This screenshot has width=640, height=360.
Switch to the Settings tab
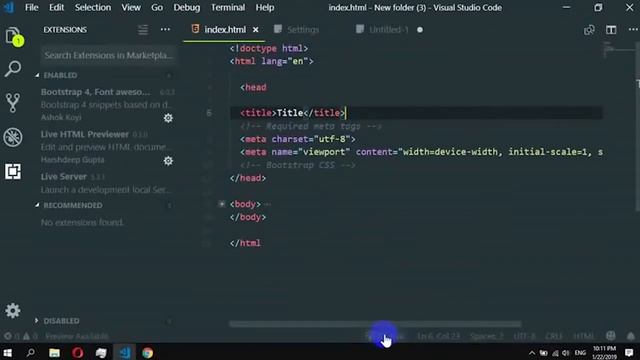(303, 30)
